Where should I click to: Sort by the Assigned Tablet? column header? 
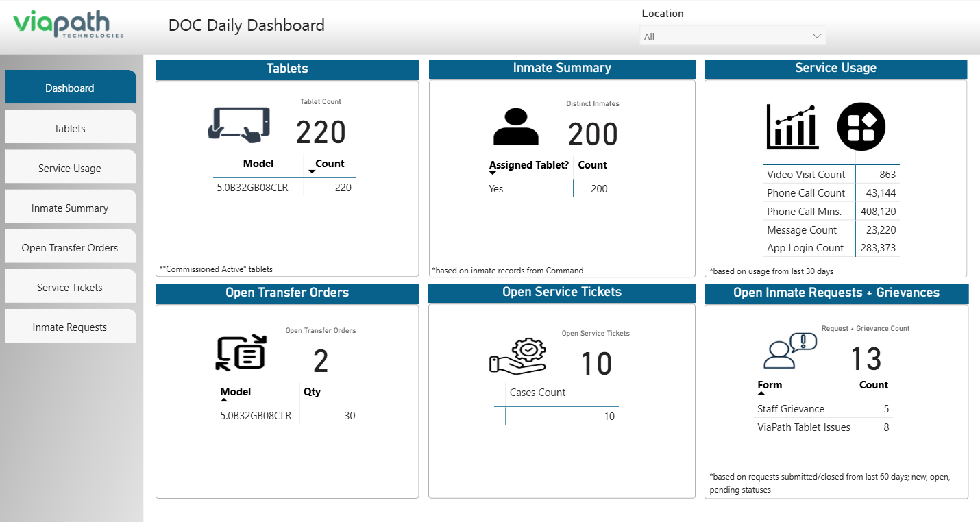(x=528, y=165)
